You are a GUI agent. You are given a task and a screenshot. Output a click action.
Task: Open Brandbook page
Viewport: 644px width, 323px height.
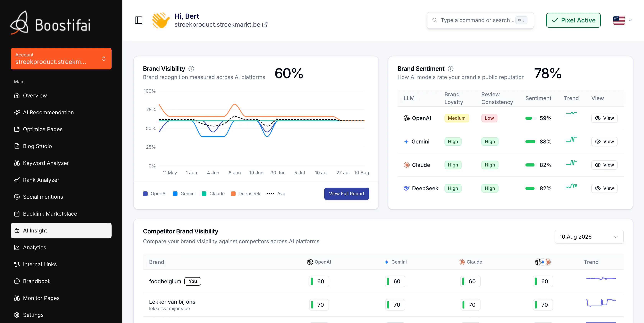[x=61, y=281]
